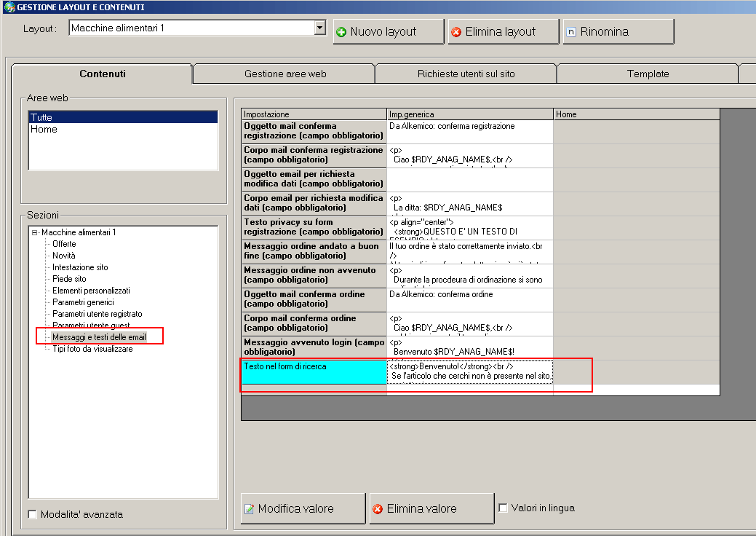This screenshot has width=756, height=536.
Task: Click cell containing 'Benvenuto $RDY_ANAG_NAME$!'
Action: 470,347
